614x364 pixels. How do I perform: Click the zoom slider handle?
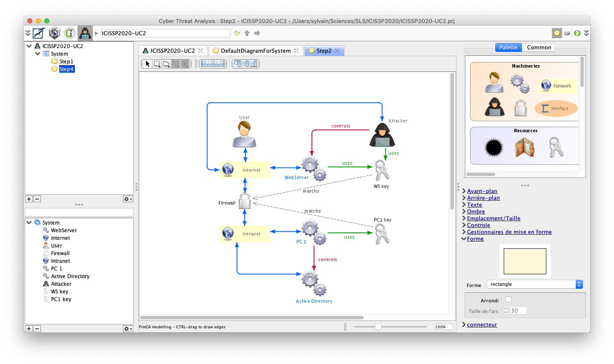coord(378,327)
